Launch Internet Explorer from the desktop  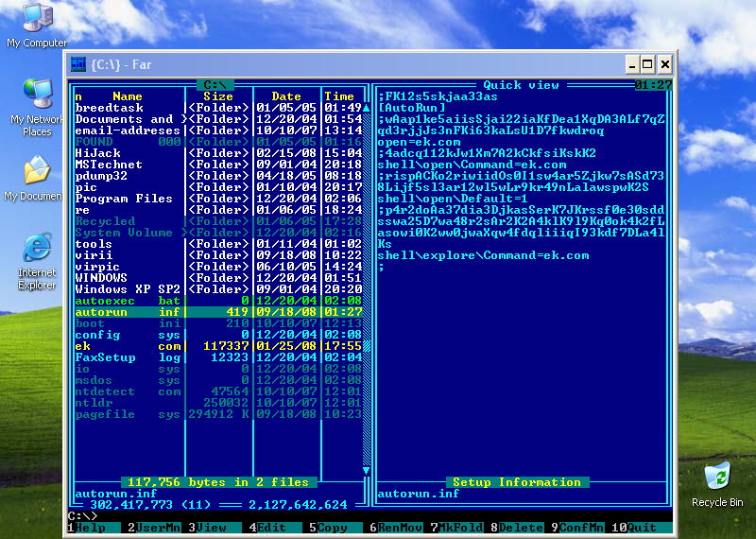click(x=37, y=261)
